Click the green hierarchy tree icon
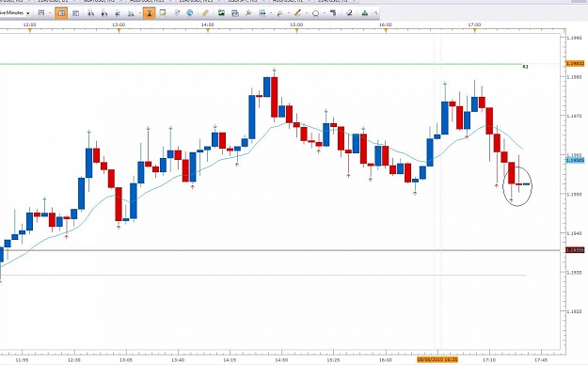 [364, 13]
